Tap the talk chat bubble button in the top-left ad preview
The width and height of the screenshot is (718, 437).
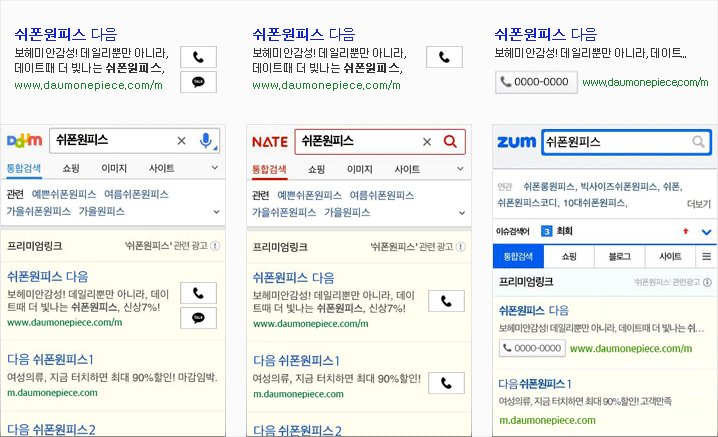(x=198, y=82)
